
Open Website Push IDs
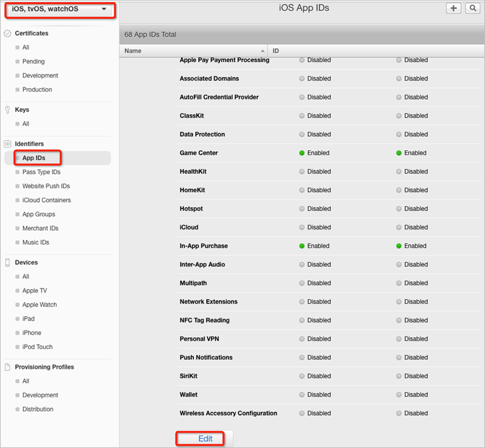(46, 186)
